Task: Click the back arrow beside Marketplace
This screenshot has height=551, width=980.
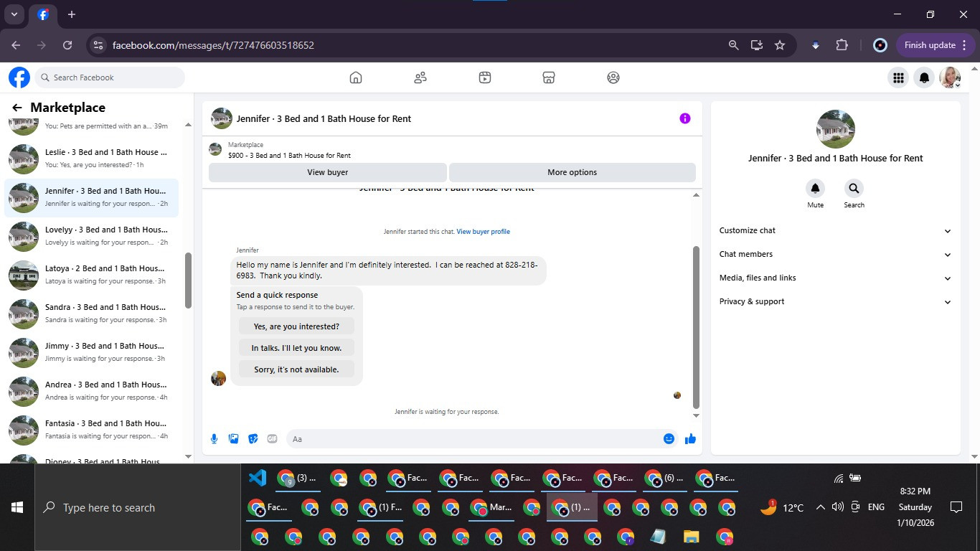Action: [17, 108]
